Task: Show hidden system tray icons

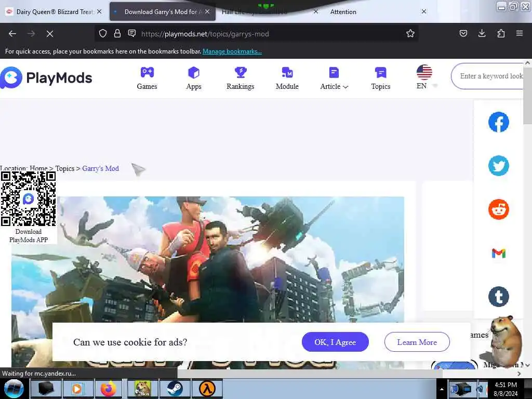Action: tap(442, 389)
